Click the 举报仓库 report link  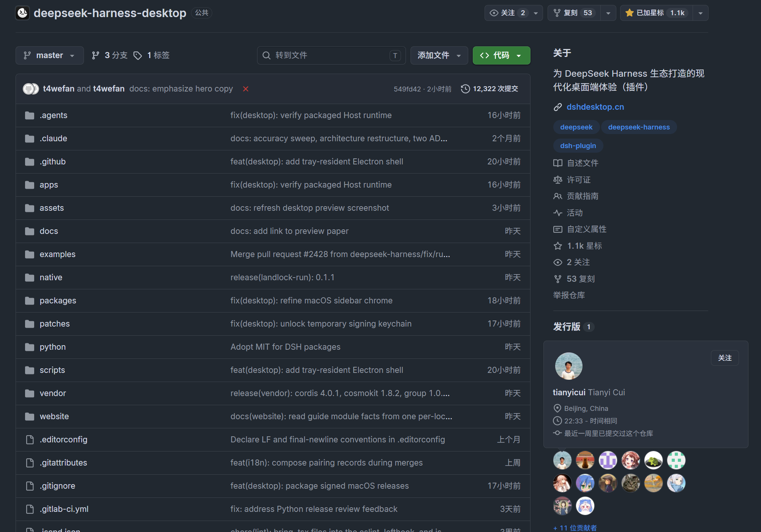pos(569,295)
